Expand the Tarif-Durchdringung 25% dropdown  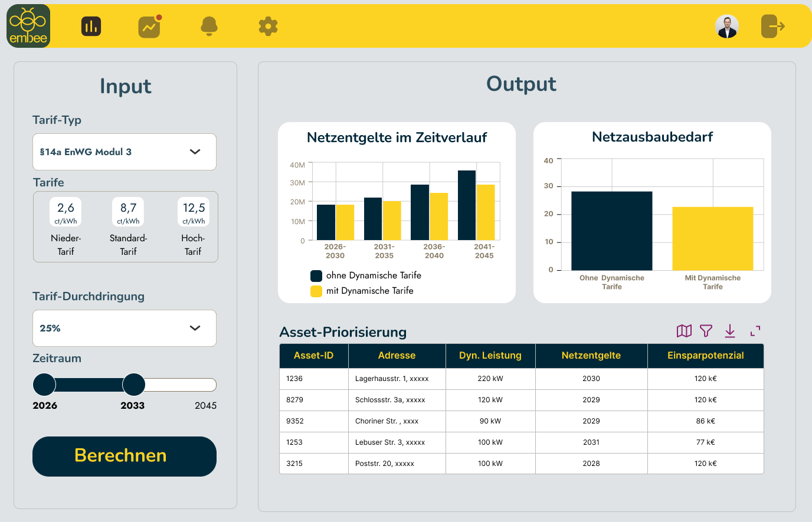click(125, 329)
